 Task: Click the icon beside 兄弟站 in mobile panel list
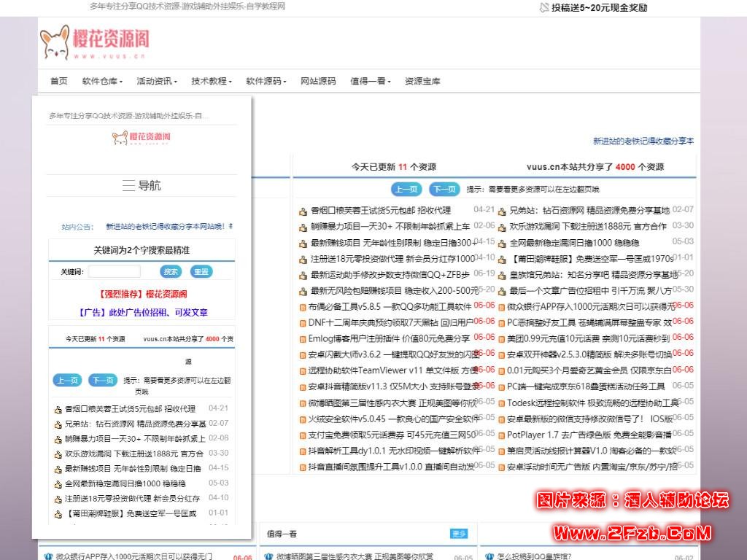click(x=58, y=424)
